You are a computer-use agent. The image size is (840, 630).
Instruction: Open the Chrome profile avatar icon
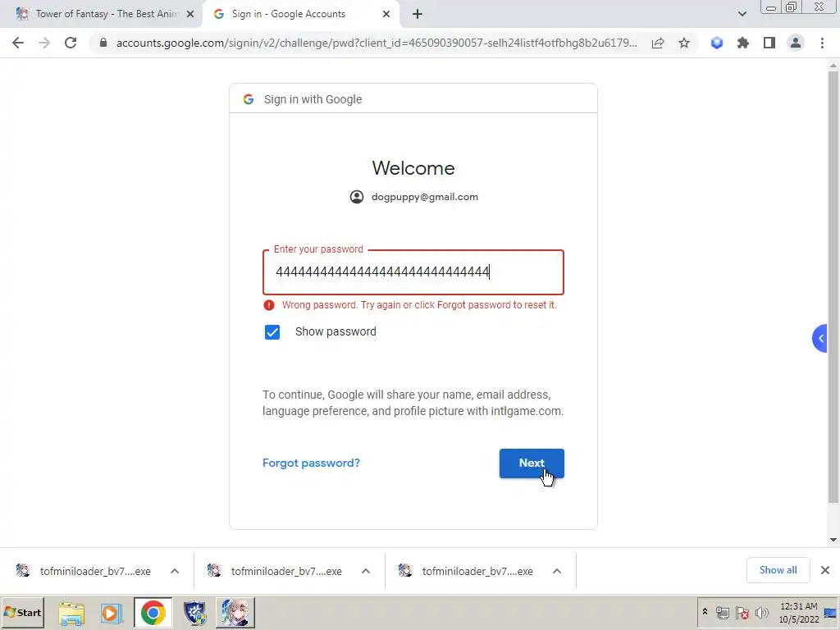point(796,43)
